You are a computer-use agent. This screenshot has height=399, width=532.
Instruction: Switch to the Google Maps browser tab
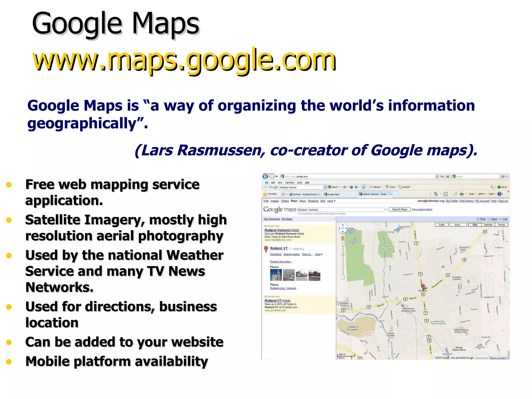[x=340, y=194]
